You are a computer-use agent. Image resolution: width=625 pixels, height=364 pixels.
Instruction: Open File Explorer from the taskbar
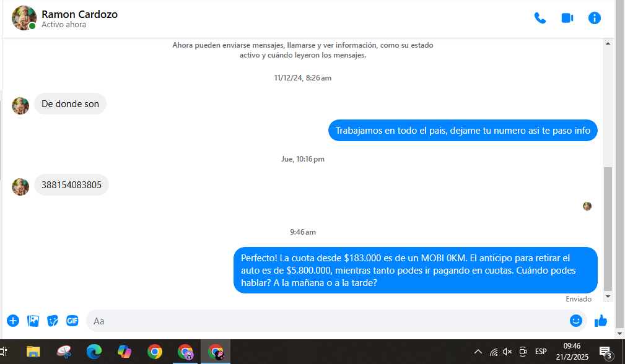click(x=33, y=352)
